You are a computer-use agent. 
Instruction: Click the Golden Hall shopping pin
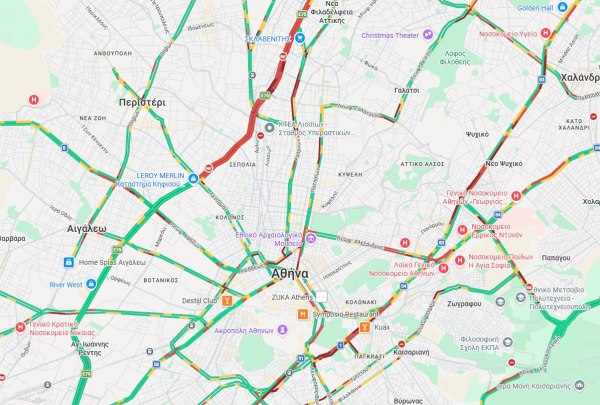coord(562,7)
